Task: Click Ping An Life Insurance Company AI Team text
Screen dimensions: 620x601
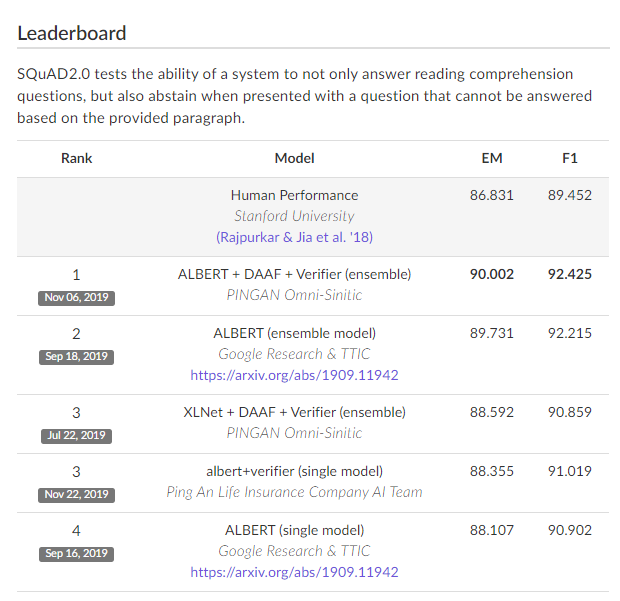Action: (295, 492)
